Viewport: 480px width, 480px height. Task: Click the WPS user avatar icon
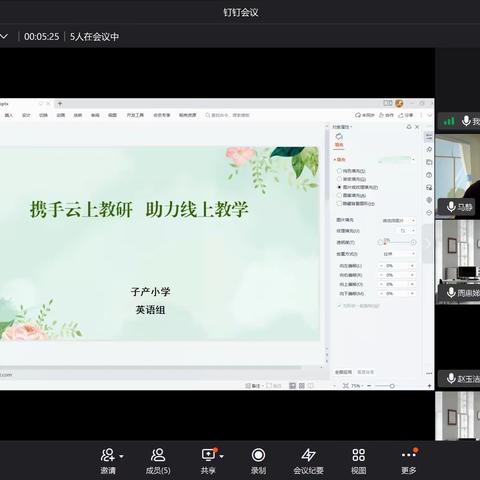click(399, 103)
